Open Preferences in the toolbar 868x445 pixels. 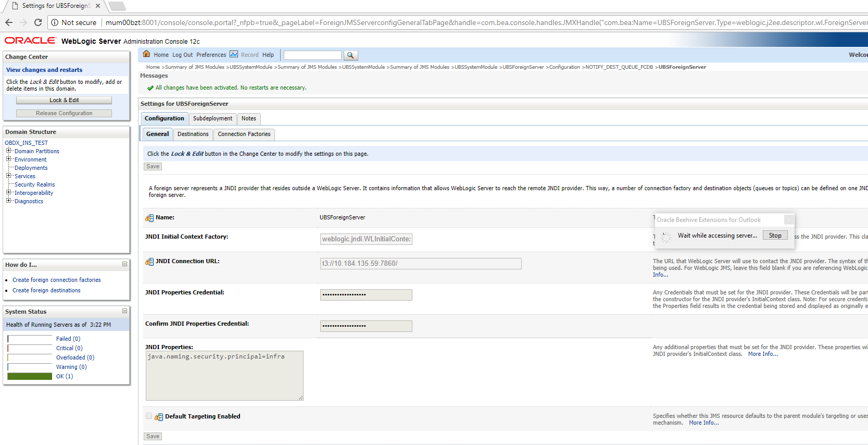click(x=211, y=55)
